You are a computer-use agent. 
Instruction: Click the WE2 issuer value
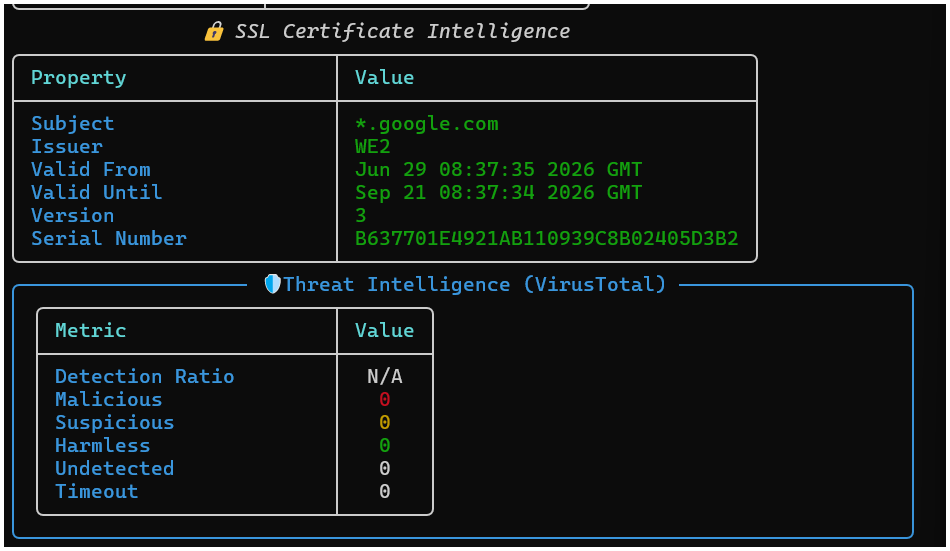(x=373, y=147)
